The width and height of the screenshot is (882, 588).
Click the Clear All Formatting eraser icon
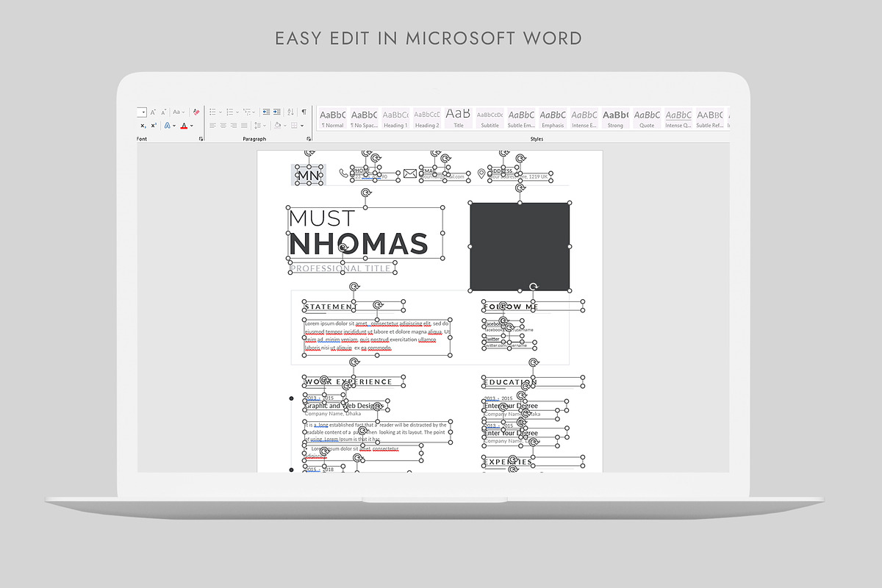tap(196, 112)
